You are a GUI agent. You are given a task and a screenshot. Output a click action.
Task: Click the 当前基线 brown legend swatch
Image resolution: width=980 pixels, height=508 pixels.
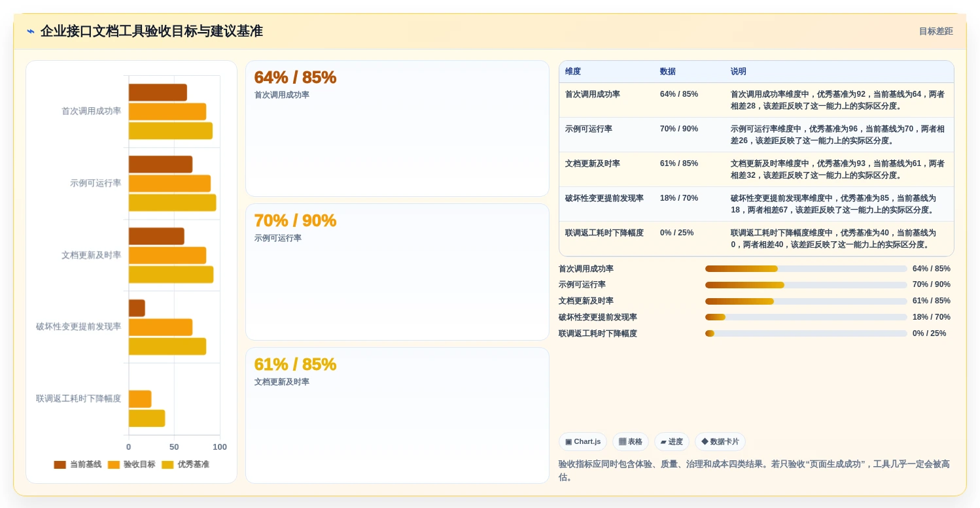pos(60,465)
